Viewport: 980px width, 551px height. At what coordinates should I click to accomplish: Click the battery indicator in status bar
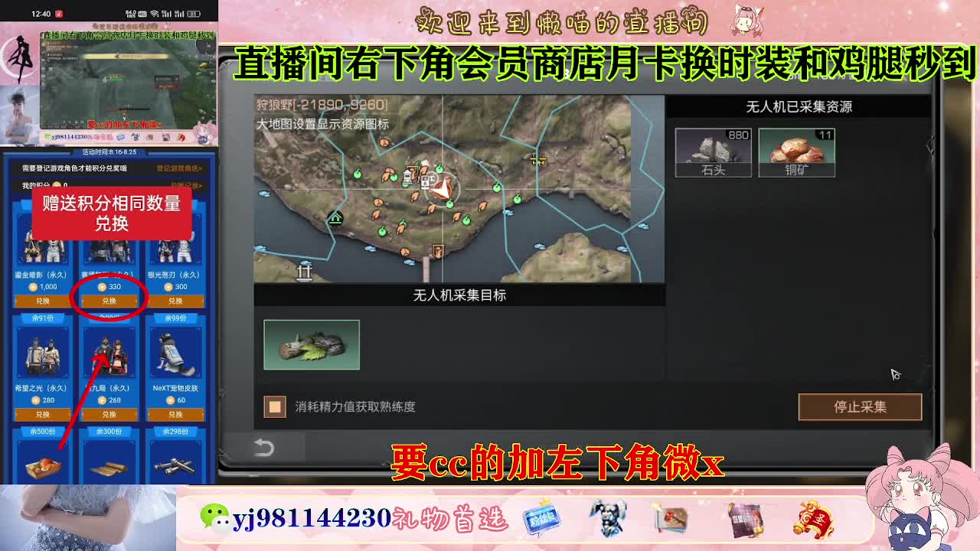pos(193,14)
